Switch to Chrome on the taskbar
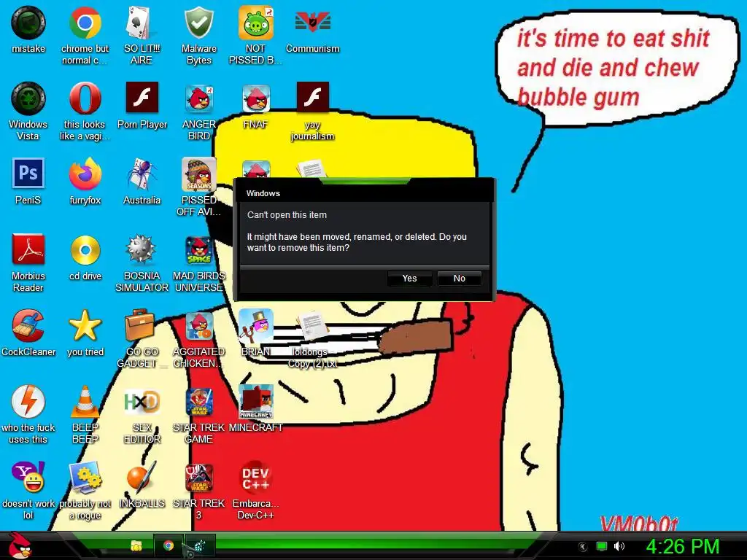This screenshot has width=747, height=560. (169, 545)
